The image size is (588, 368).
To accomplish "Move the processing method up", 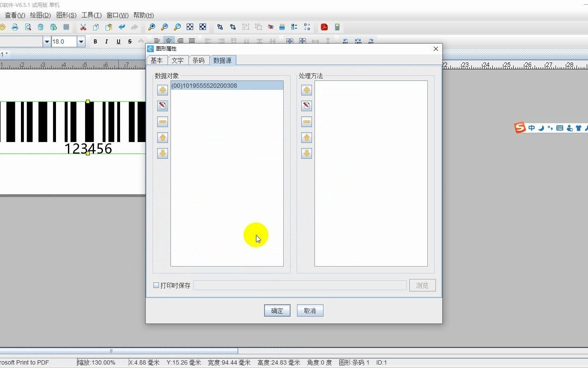I will click(x=306, y=137).
